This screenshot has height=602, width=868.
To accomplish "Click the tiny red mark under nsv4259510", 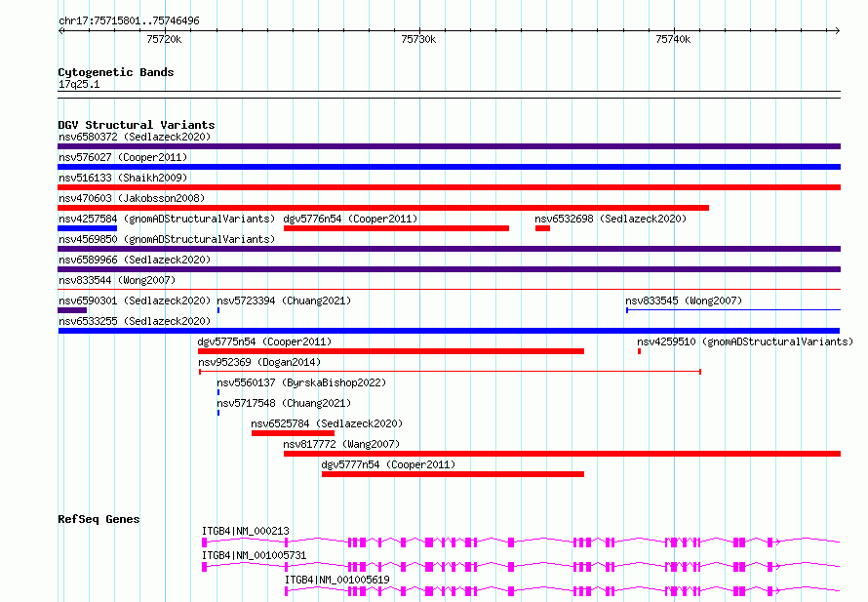I will 640,351.
